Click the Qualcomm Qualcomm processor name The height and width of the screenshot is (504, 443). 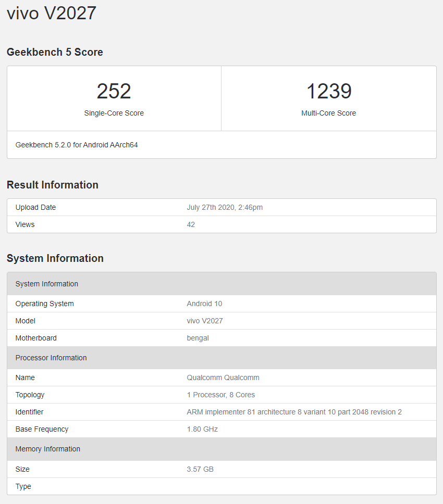223,377
